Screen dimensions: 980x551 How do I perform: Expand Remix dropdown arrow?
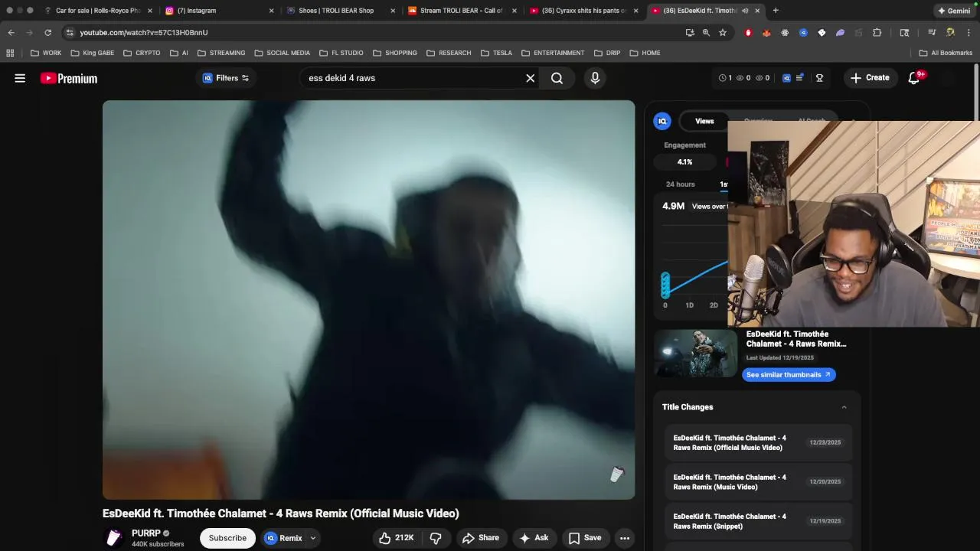[312, 538]
